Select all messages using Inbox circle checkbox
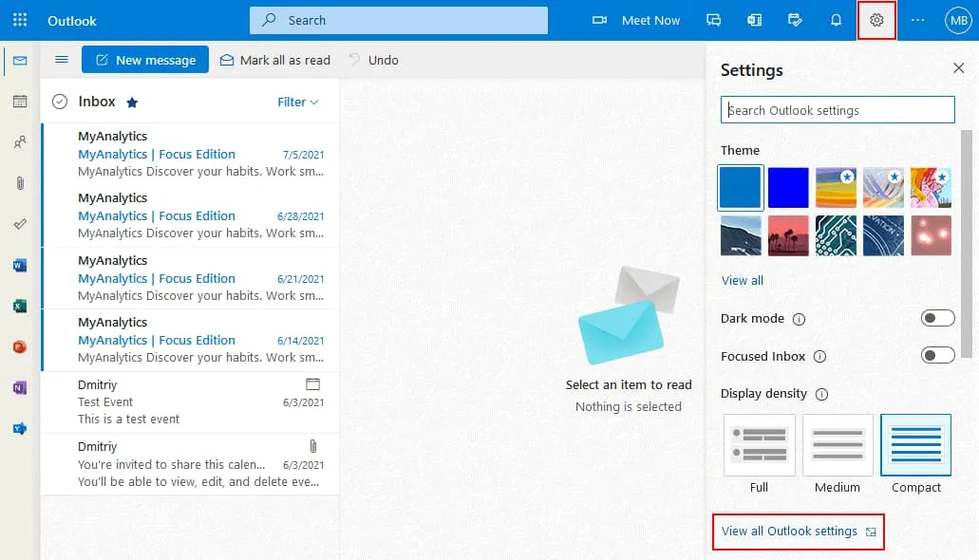The image size is (979, 560). point(60,102)
